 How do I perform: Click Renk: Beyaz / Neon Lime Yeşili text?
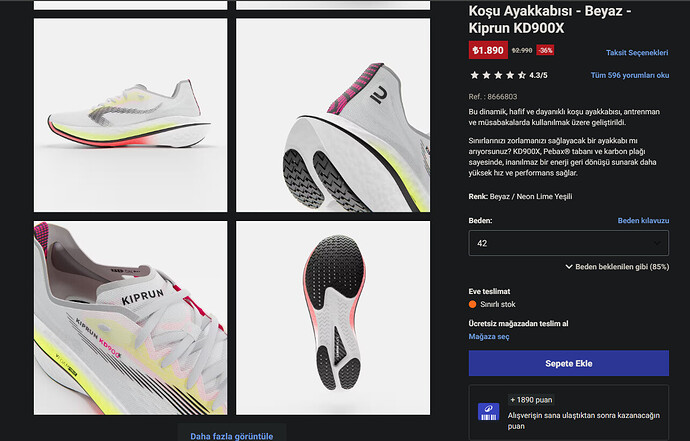click(520, 196)
